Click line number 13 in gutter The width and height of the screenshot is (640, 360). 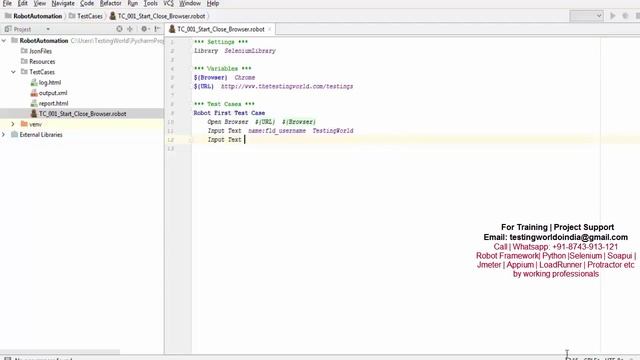coord(171,149)
